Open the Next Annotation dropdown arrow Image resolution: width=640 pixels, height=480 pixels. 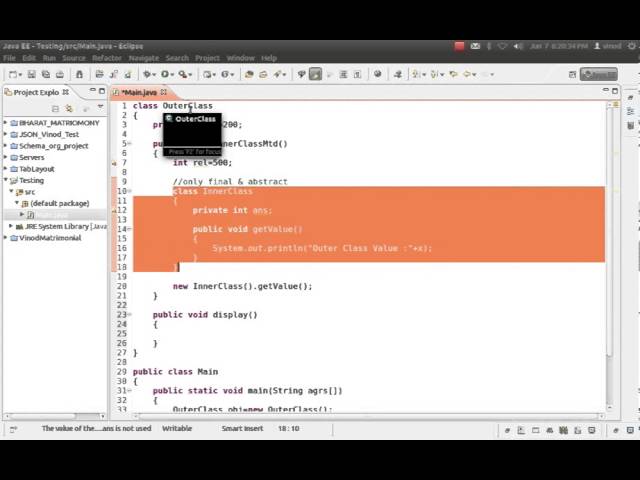(424, 75)
